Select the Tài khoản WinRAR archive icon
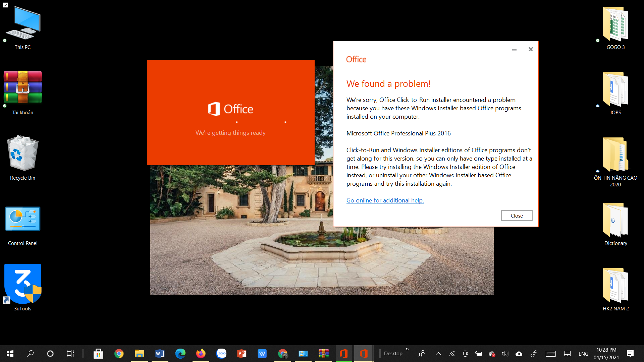This screenshot has height=362, width=644. tap(23, 93)
